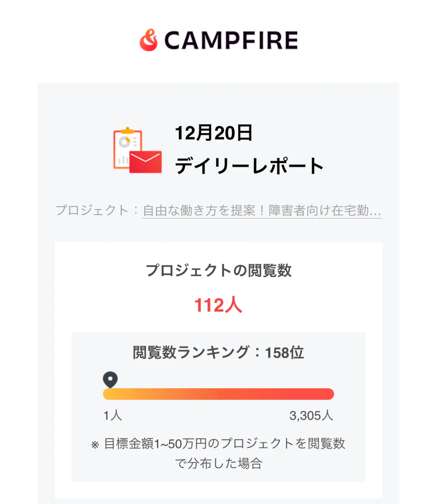Image resolution: width=437 pixels, height=504 pixels.
Task: Click the CAMPFIRE flame logo icon
Action: (x=149, y=40)
